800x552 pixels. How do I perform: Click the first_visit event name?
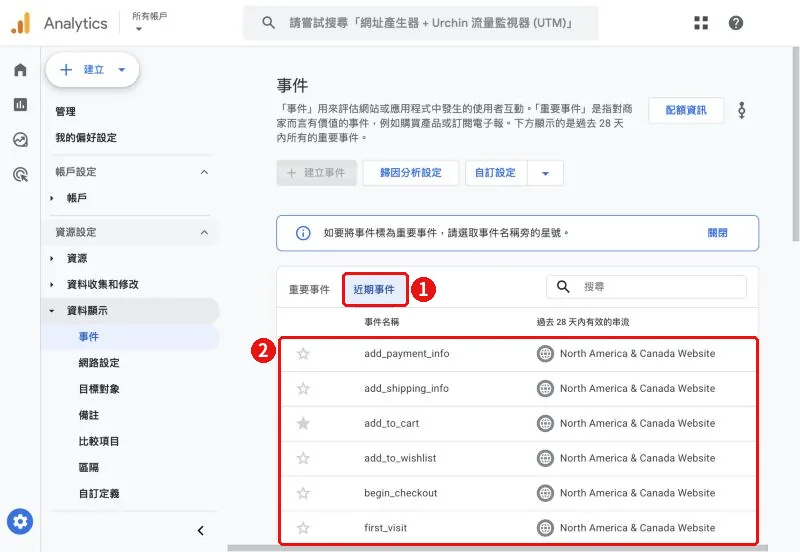pos(386,528)
